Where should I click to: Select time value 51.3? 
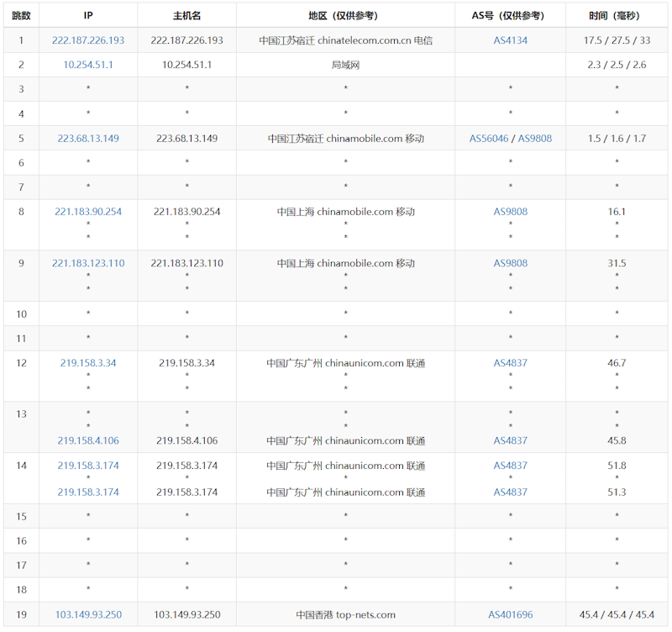(x=617, y=492)
